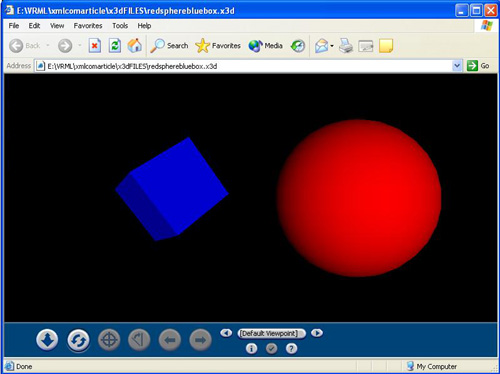The image size is (500, 374).
Task: Click the address bar path field
Action: 248,66
